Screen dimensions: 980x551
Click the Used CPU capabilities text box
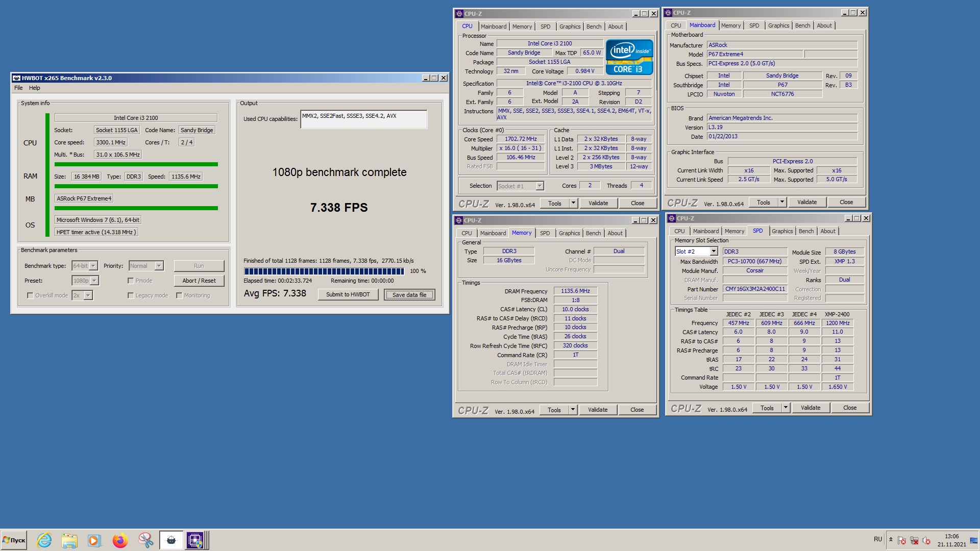point(364,119)
